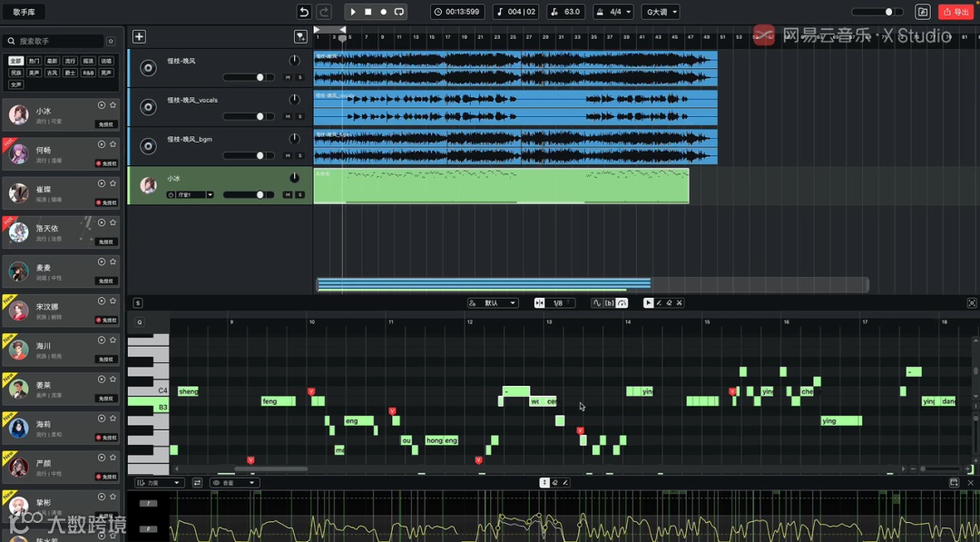
Task: Click the 搜索歌手 search field
Action: click(54, 41)
